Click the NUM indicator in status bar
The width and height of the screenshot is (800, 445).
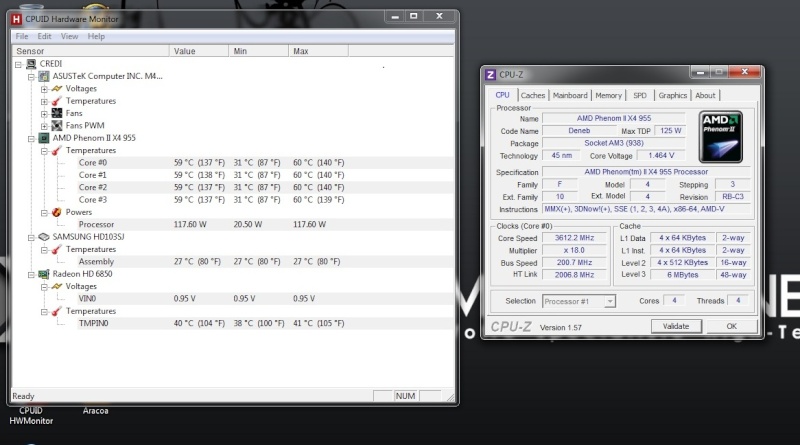point(405,396)
